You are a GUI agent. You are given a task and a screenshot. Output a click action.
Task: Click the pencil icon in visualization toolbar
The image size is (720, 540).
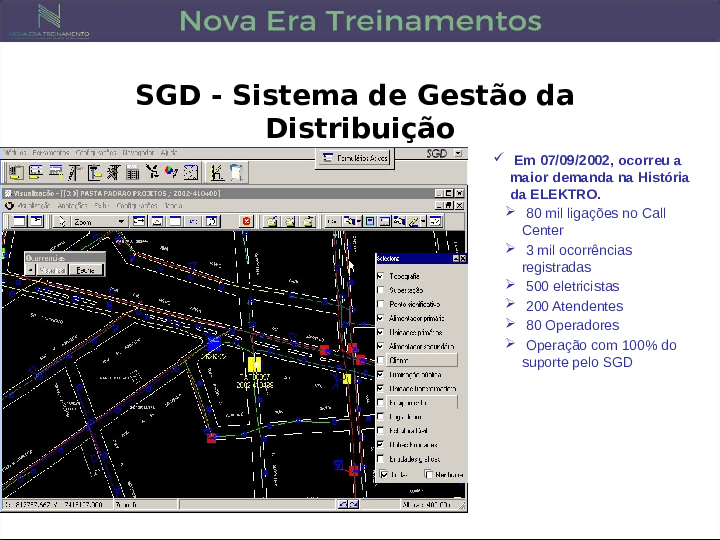(414, 221)
